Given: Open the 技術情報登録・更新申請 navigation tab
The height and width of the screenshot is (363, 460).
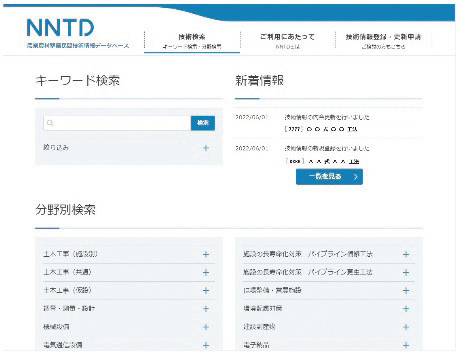Looking at the screenshot, I should 383,41.
